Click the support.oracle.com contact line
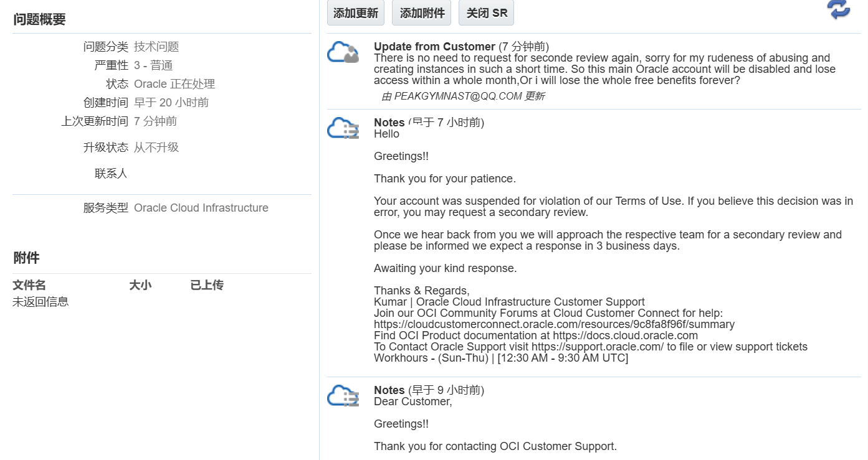The image size is (868, 460). 591,347
